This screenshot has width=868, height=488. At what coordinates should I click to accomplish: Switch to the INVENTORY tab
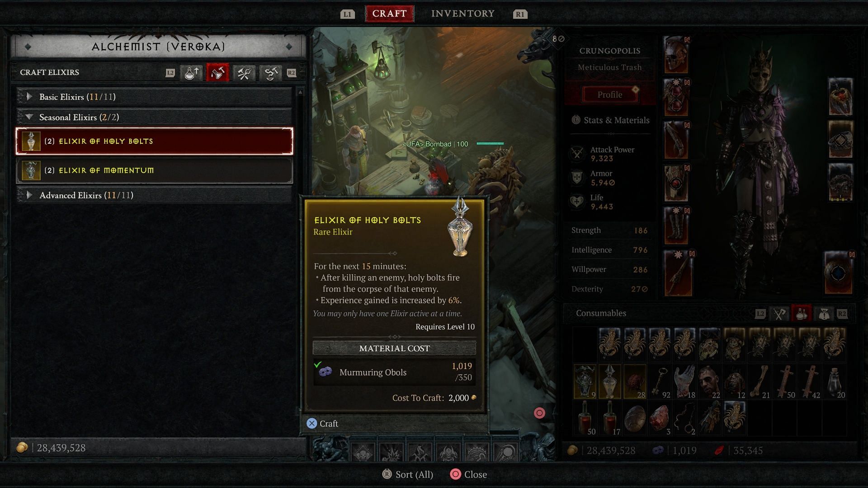tap(462, 13)
